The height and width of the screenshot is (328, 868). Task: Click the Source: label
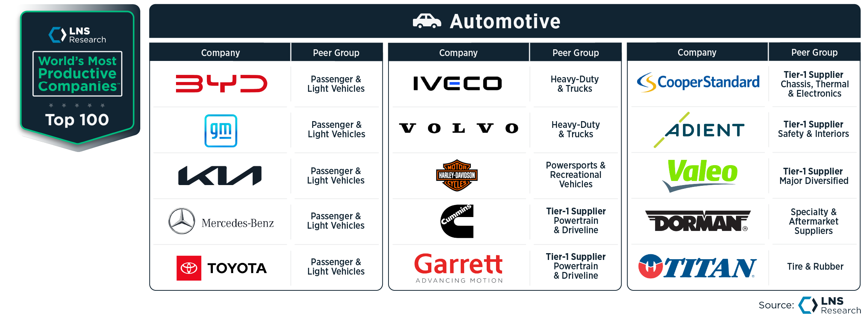click(776, 305)
